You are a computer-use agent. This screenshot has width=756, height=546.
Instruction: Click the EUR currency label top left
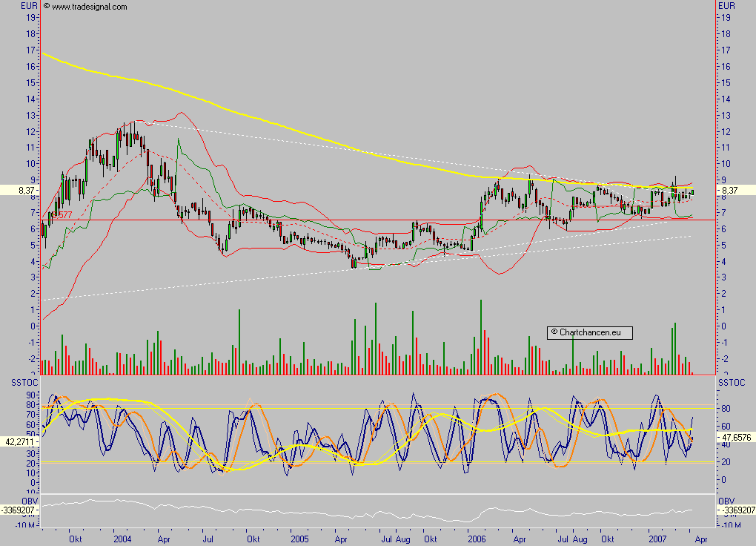[x=30, y=6]
